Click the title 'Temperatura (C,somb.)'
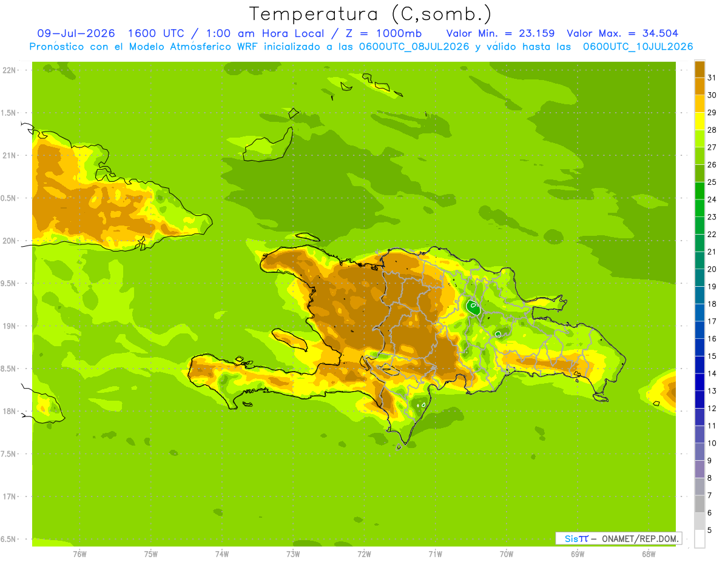 click(371, 13)
